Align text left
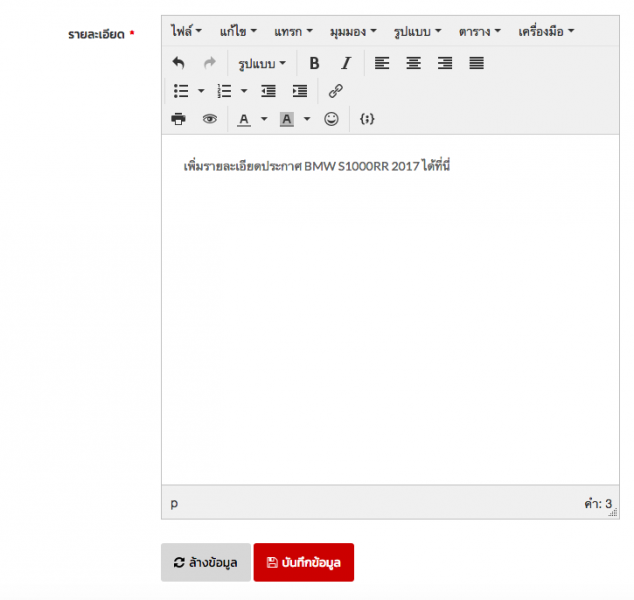The image size is (634, 600). click(382, 63)
